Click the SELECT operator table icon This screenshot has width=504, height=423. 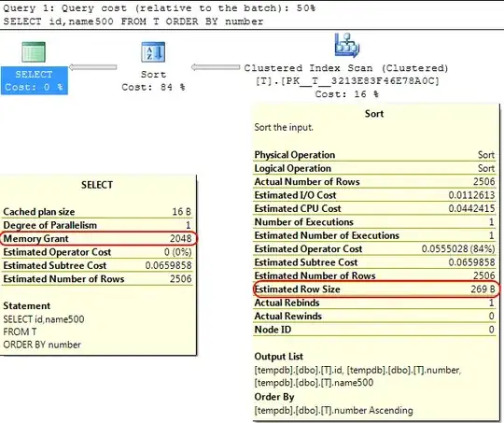(x=34, y=51)
